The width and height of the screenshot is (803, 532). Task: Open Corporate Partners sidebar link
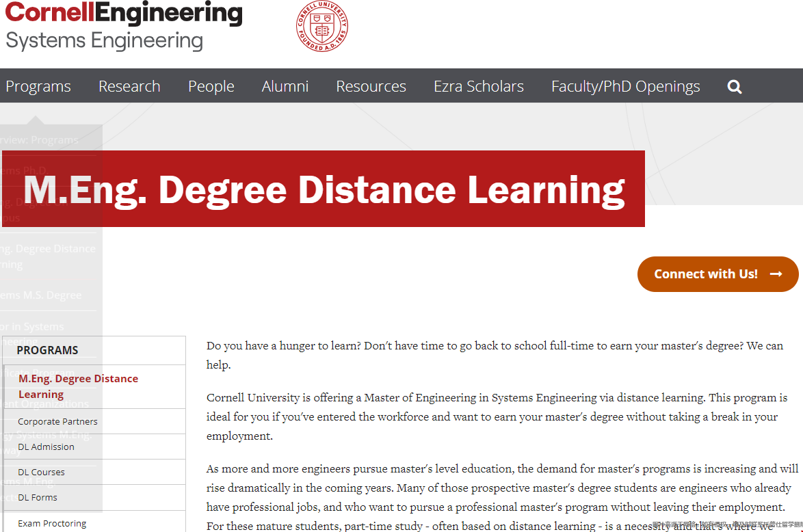(58, 421)
